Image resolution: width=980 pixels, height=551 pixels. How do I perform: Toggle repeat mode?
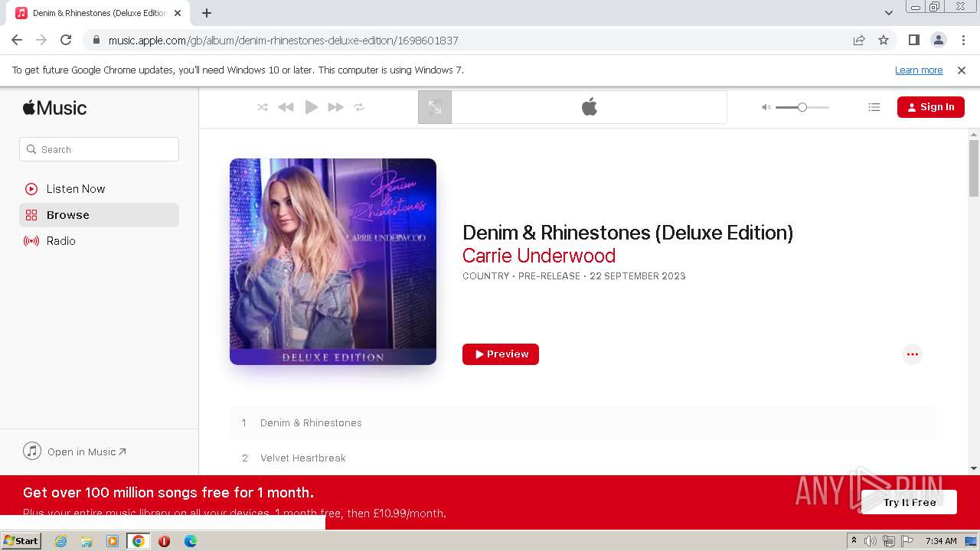359,107
